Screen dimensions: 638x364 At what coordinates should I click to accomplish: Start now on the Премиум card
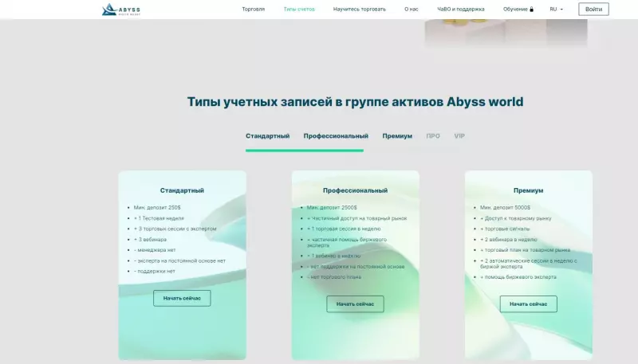(528, 304)
